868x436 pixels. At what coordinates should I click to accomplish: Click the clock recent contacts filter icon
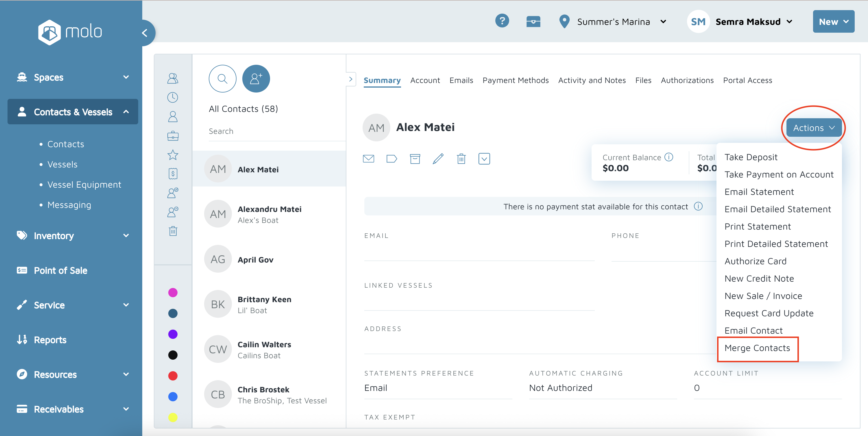(173, 98)
